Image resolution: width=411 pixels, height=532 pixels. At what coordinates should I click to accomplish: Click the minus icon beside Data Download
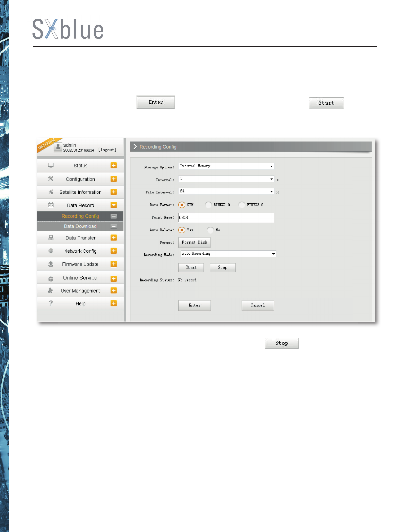114,226
